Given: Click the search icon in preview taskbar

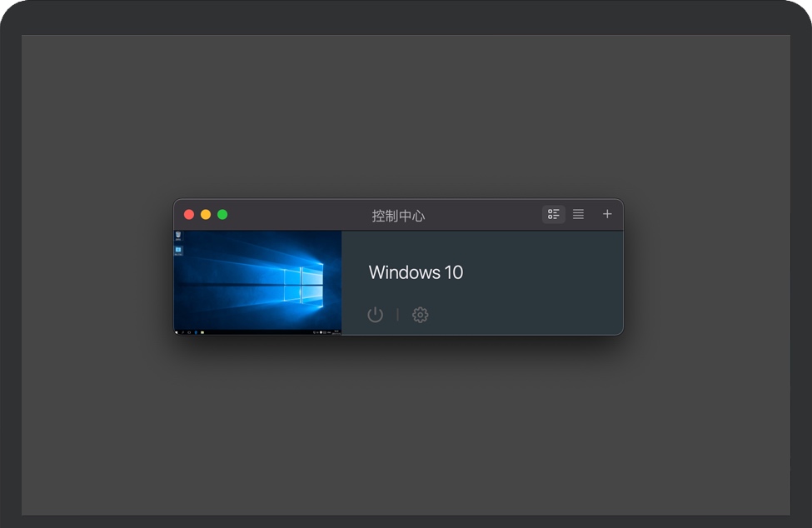Looking at the screenshot, I should (x=182, y=332).
